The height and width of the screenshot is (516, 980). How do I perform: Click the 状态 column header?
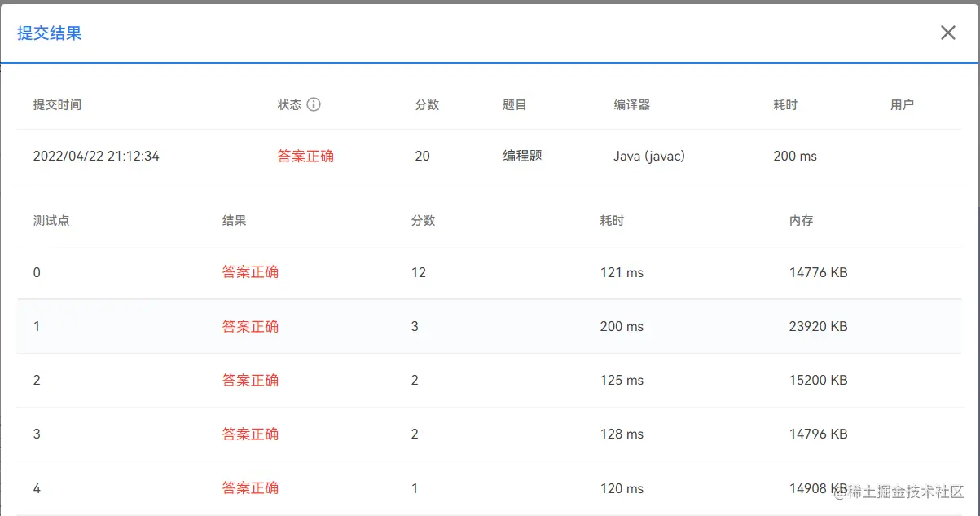tap(289, 105)
